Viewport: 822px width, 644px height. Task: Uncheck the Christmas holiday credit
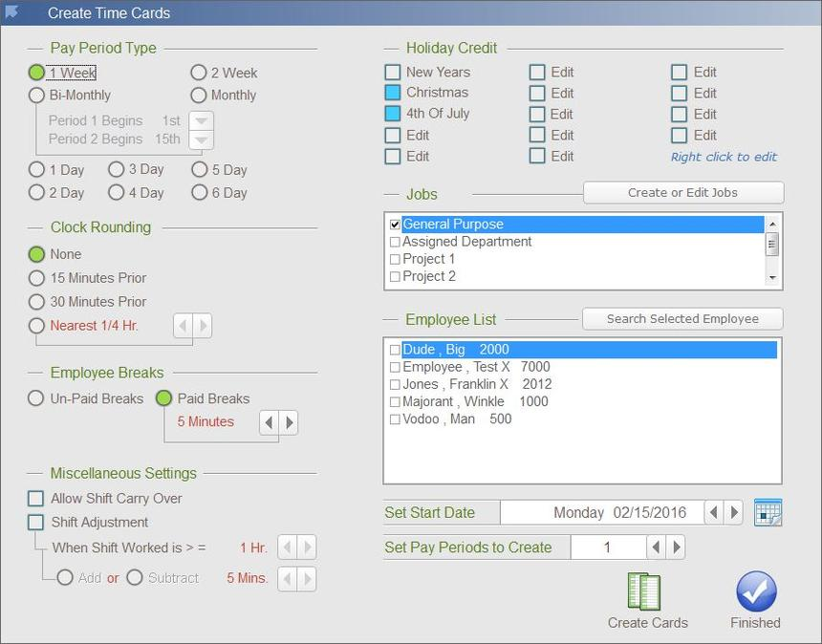[392, 93]
